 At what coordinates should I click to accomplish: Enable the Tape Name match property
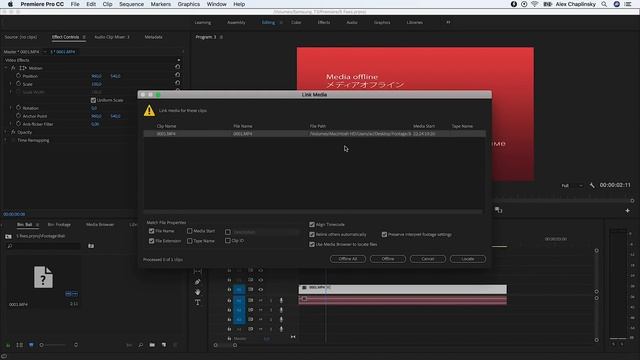click(x=189, y=241)
